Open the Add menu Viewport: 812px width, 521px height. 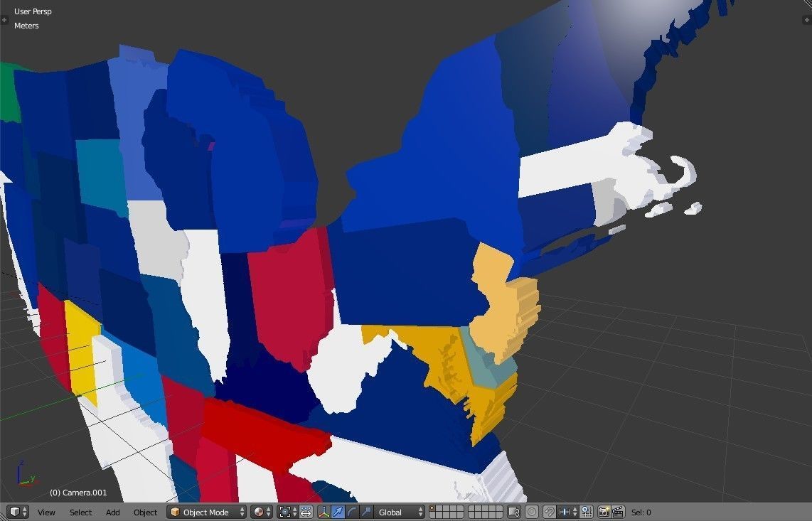click(x=112, y=512)
